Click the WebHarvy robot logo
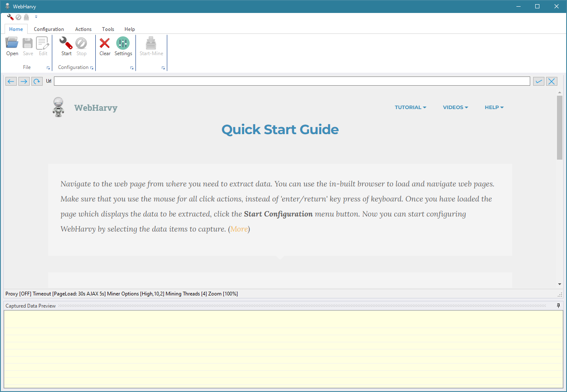The width and height of the screenshot is (567, 392). [59, 107]
